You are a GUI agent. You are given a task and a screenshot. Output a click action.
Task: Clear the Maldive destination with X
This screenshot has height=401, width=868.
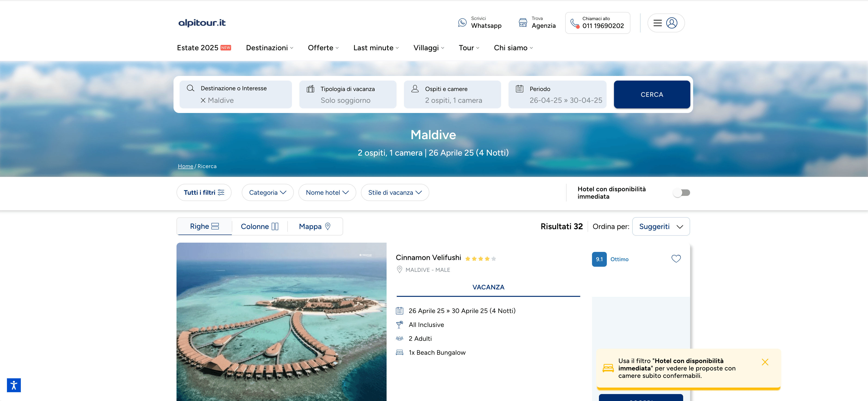coord(203,100)
